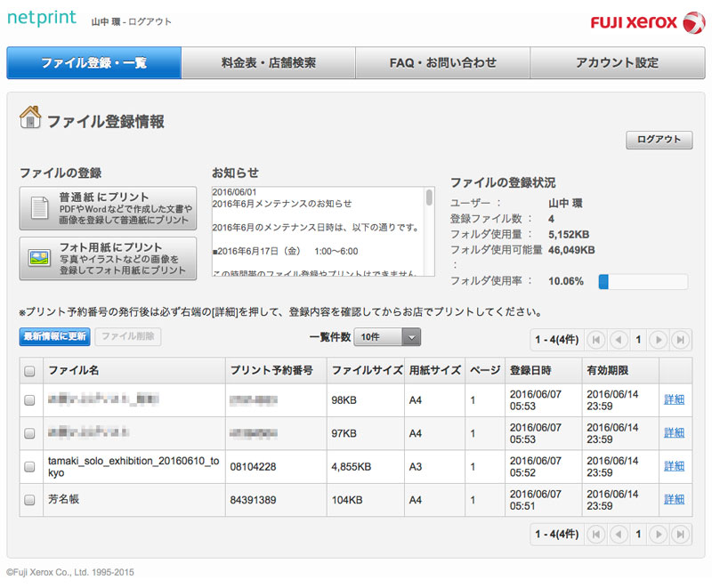
Task: Jump to first page using top pagination icon
Action: (x=596, y=339)
